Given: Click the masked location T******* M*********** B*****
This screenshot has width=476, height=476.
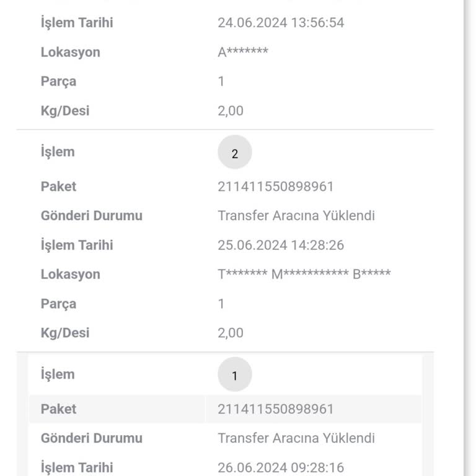Looking at the screenshot, I should (304, 274).
